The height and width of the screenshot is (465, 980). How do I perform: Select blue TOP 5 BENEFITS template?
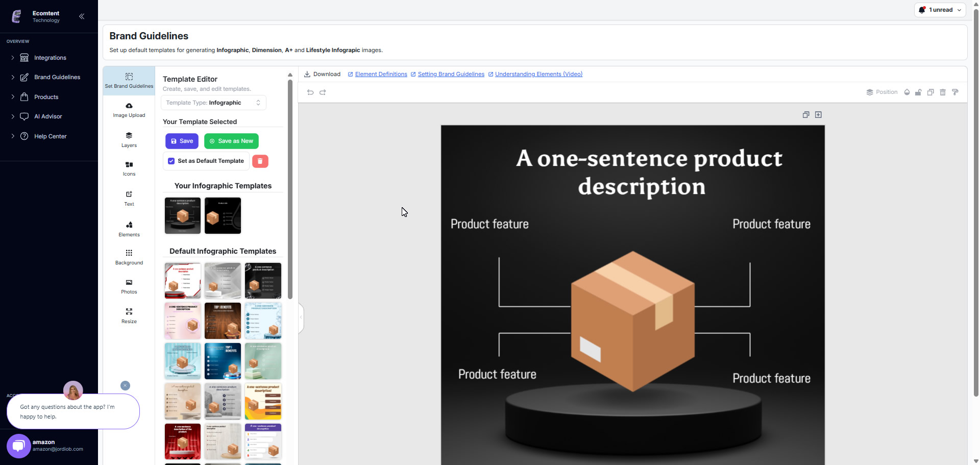tap(223, 361)
